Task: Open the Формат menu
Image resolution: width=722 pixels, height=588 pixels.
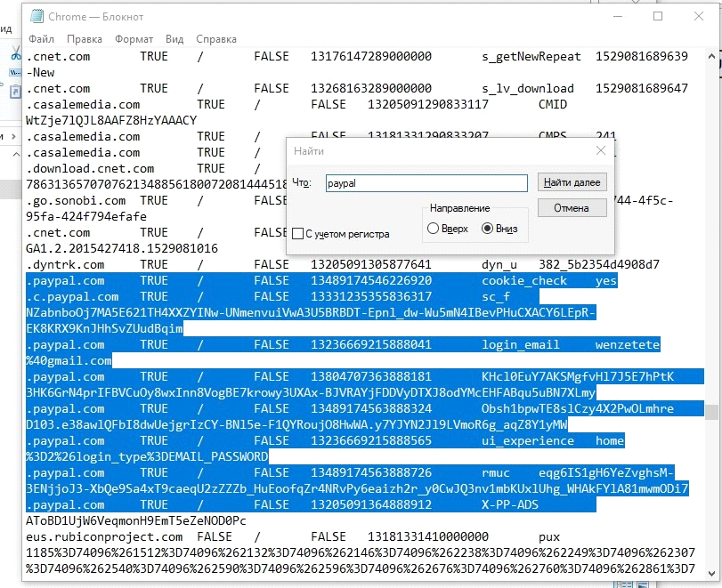Action: tap(134, 39)
